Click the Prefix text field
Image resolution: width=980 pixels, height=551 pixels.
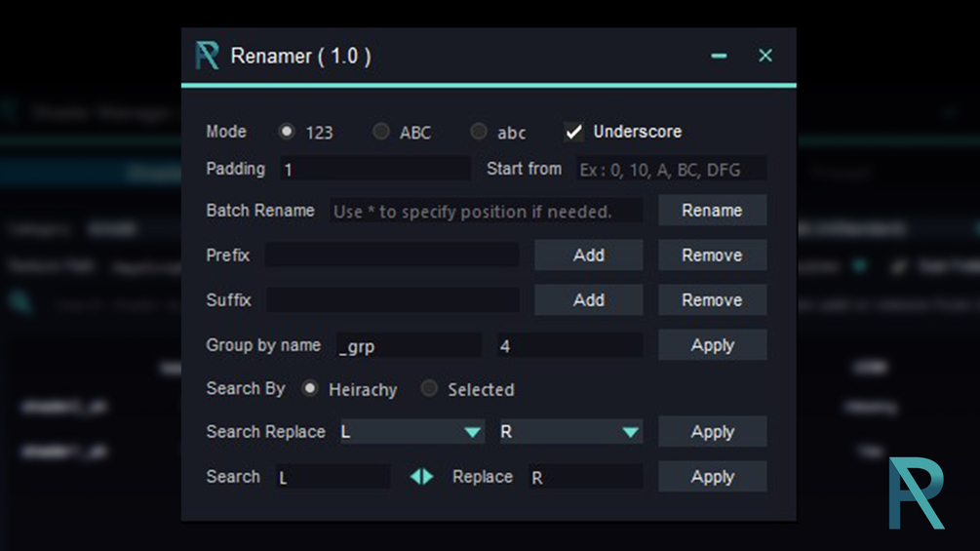point(392,256)
